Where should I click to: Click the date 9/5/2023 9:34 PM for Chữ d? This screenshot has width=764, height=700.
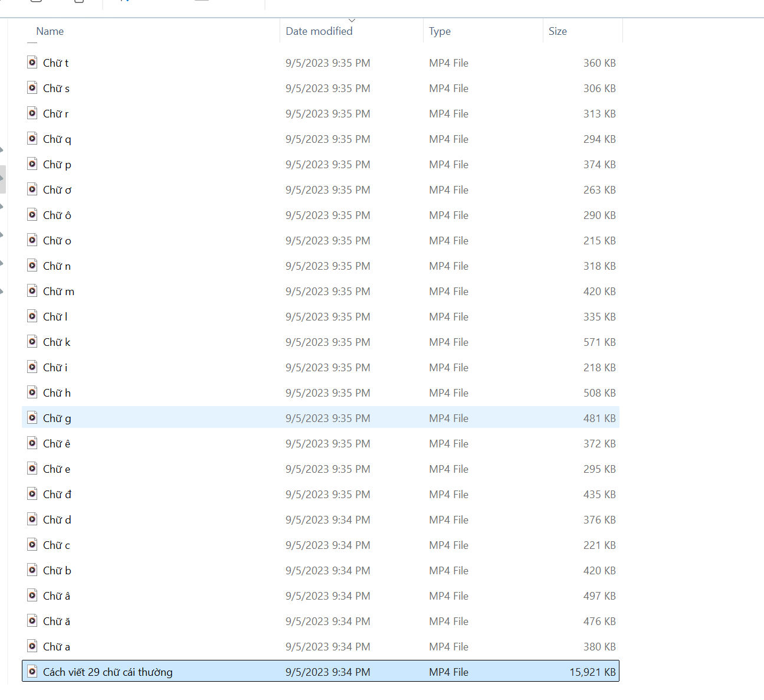point(328,520)
